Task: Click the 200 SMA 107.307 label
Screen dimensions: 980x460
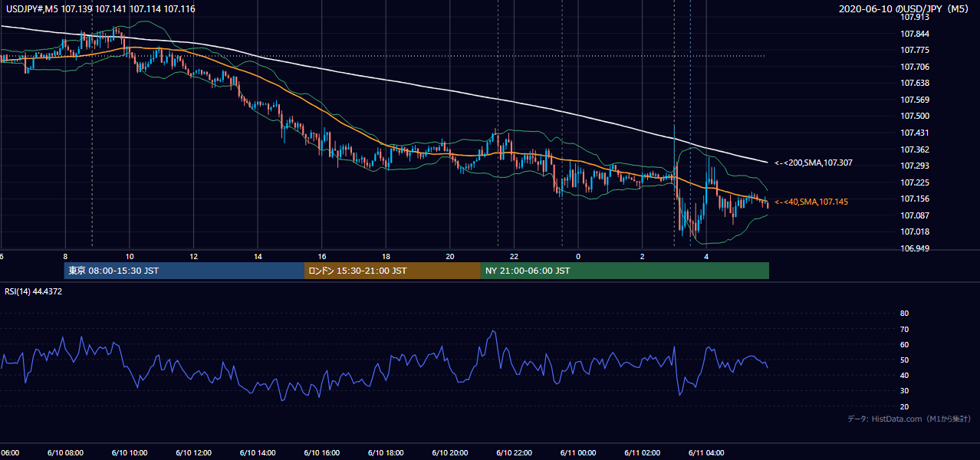Action: 814,163
